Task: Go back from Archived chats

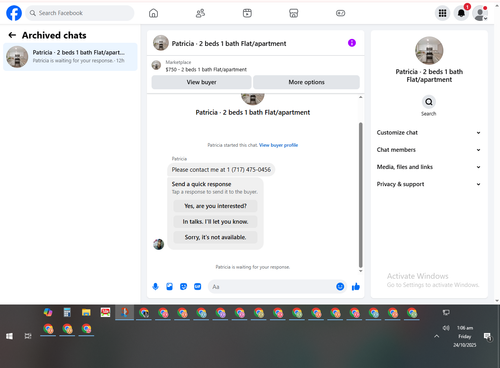Action: click(x=12, y=35)
